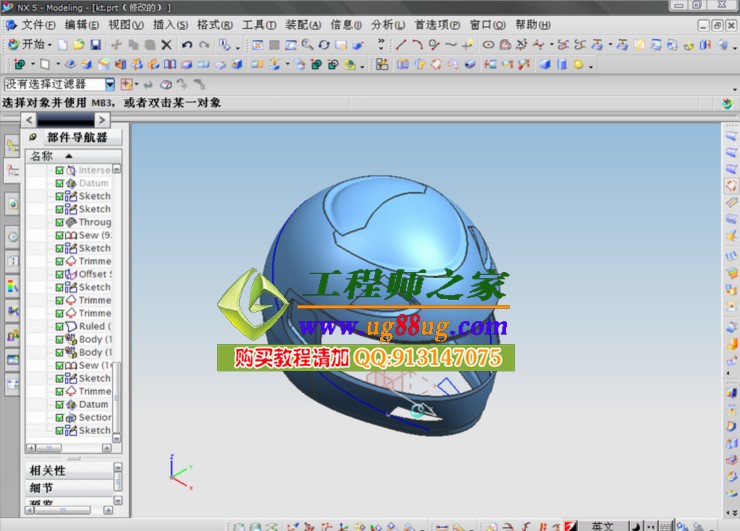Select the Section feature in navigator
740x531 pixels.
(94, 418)
